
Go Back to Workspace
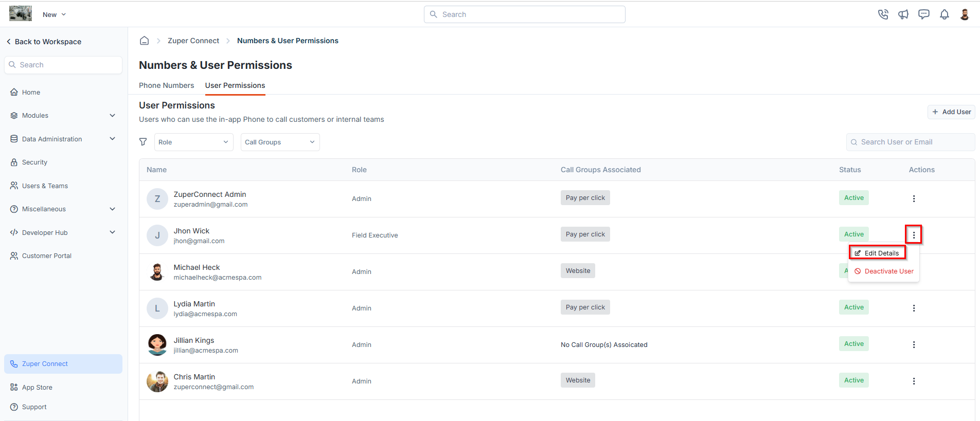pos(44,42)
